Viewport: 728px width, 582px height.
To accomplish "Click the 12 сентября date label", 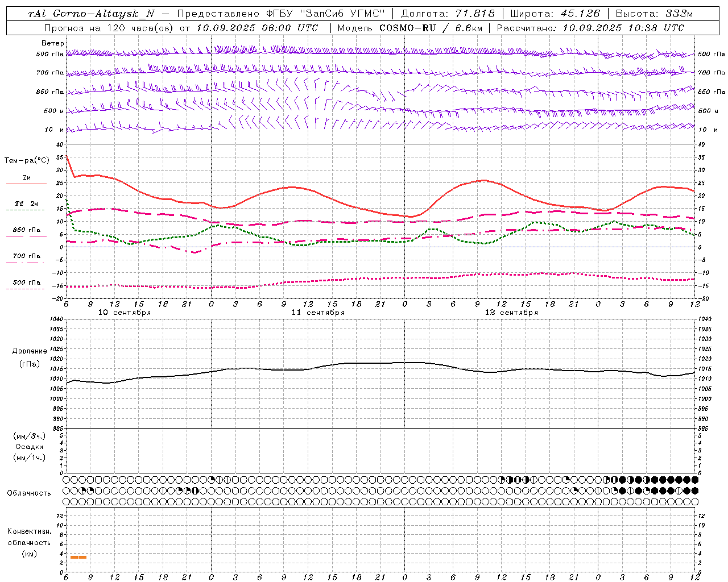I will pyautogui.click(x=511, y=313).
